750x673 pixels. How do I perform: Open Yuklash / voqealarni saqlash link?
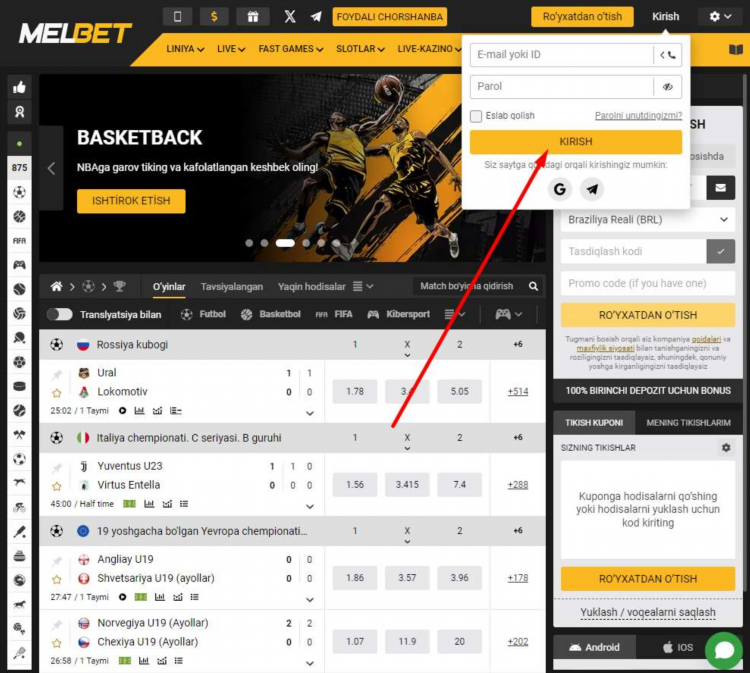648,612
